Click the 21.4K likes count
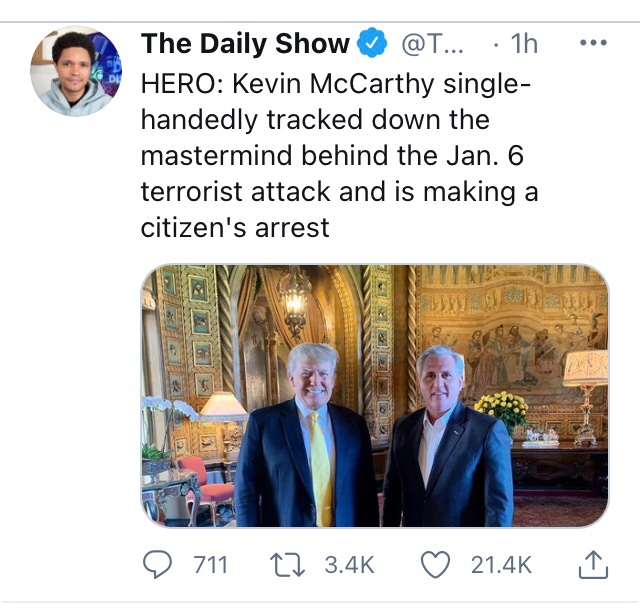The image size is (640, 615). coord(501,566)
